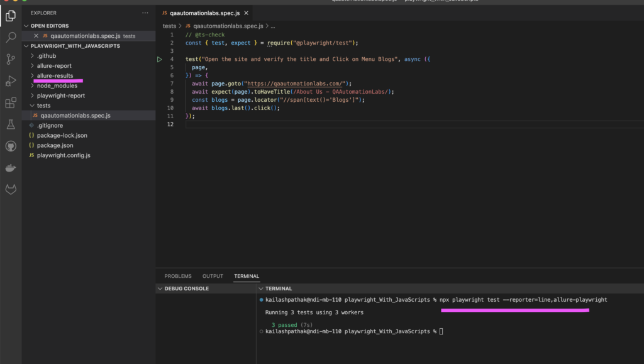This screenshot has width=644, height=364.
Task: Open the GitHub view icon
Action: point(11,146)
